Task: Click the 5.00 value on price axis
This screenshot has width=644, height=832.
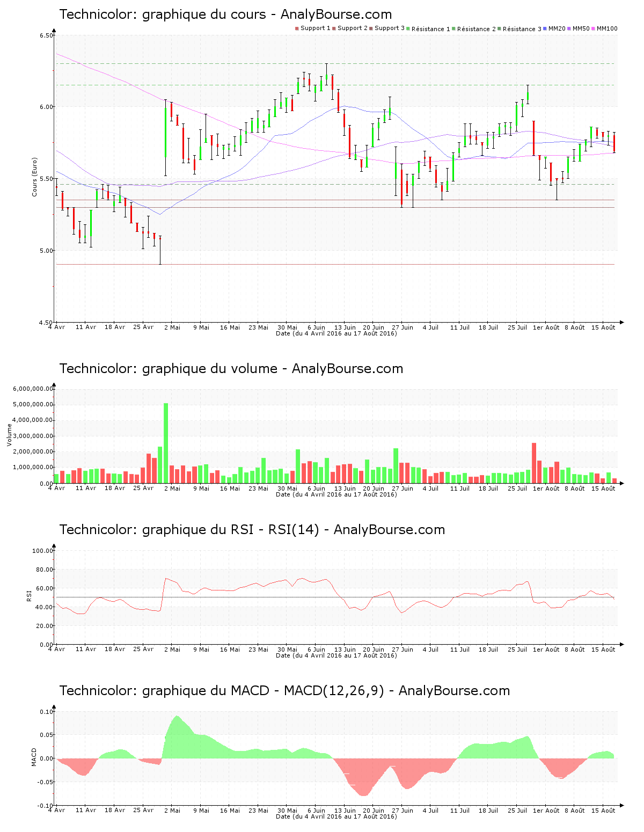Action: (46, 251)
